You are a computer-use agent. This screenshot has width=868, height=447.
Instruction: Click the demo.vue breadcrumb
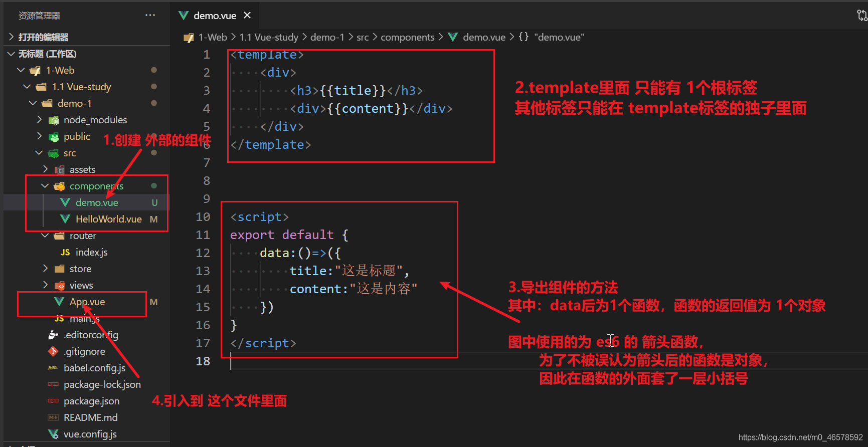(484, 37)
